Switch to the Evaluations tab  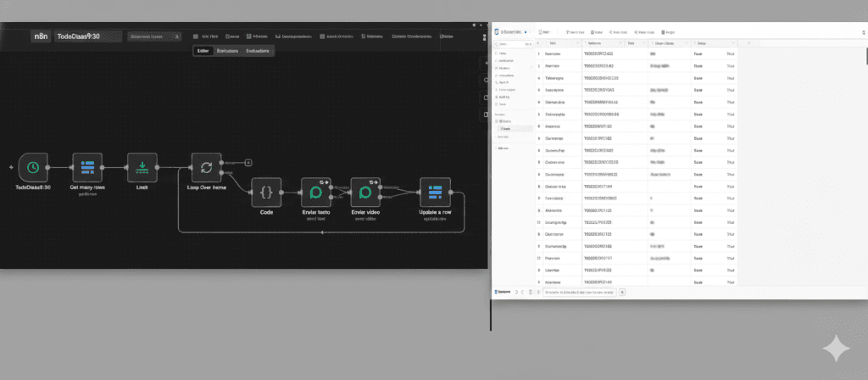(x=258, y=51)
